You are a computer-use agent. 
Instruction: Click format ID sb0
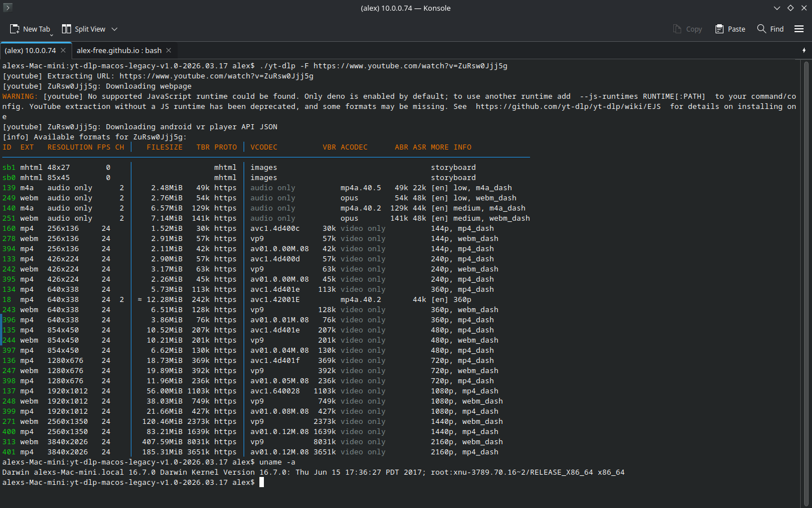(9, 178)
